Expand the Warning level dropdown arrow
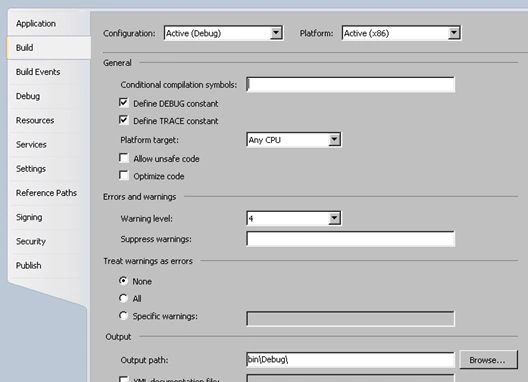The image size is (528, 382). tap(334, 218)
